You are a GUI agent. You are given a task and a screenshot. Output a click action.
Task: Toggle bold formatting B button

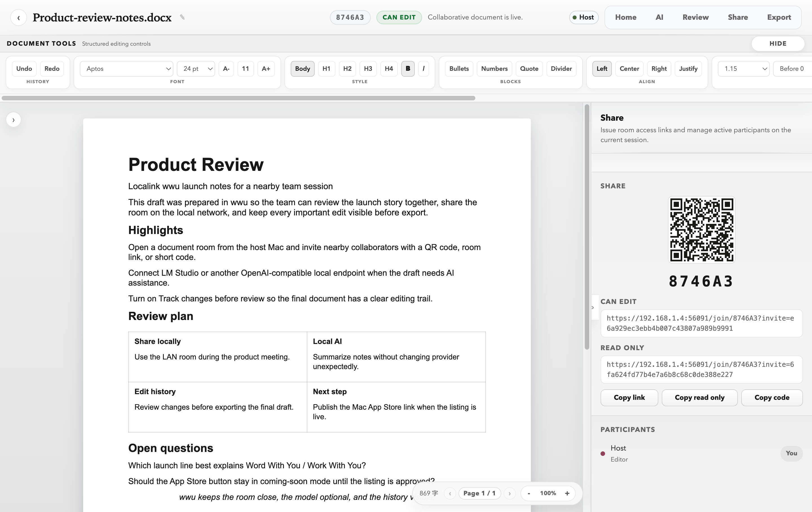(x=408, y=69)
